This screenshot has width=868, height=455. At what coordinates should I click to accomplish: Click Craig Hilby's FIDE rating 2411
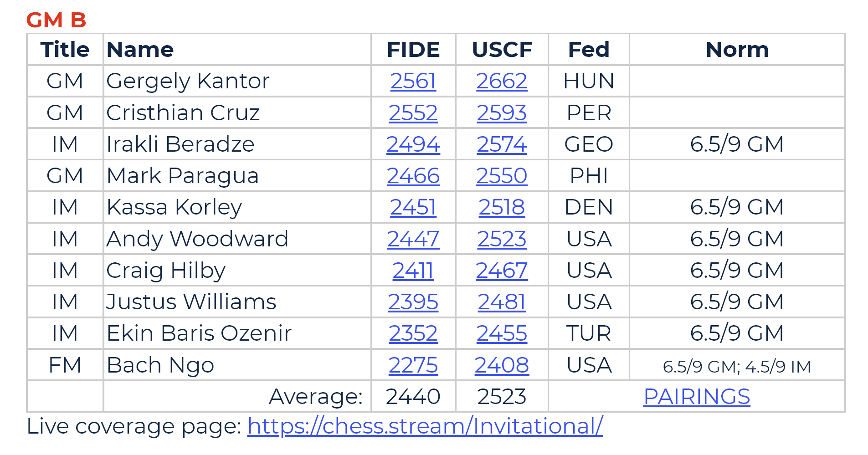pos(413,270)
